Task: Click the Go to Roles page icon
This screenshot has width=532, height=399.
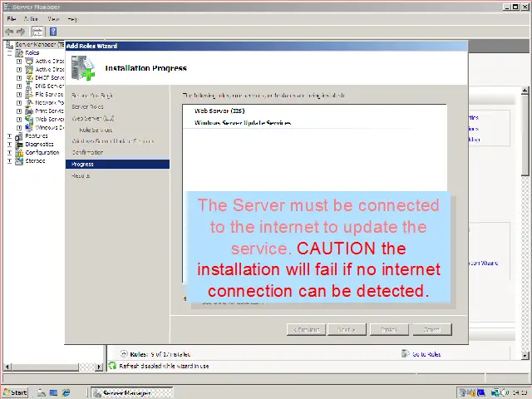Action: tap(405, 354)
